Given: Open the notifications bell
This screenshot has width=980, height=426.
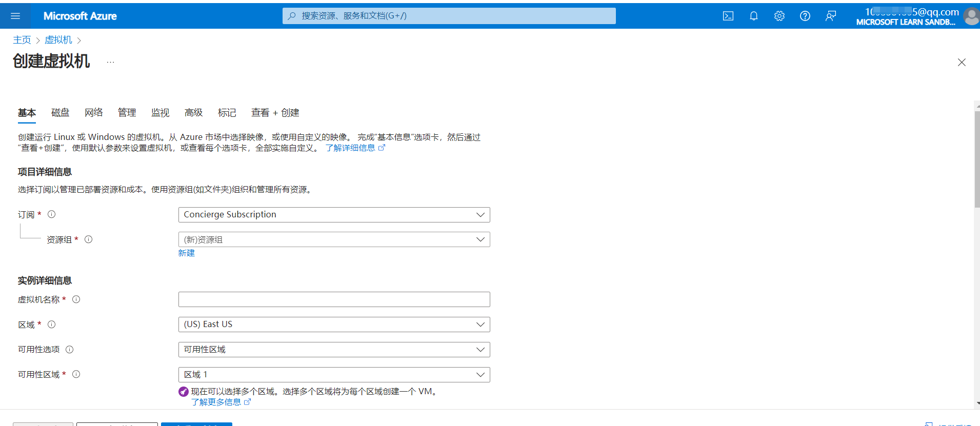Looking at the screenshot, I should (x=754, y=16).
